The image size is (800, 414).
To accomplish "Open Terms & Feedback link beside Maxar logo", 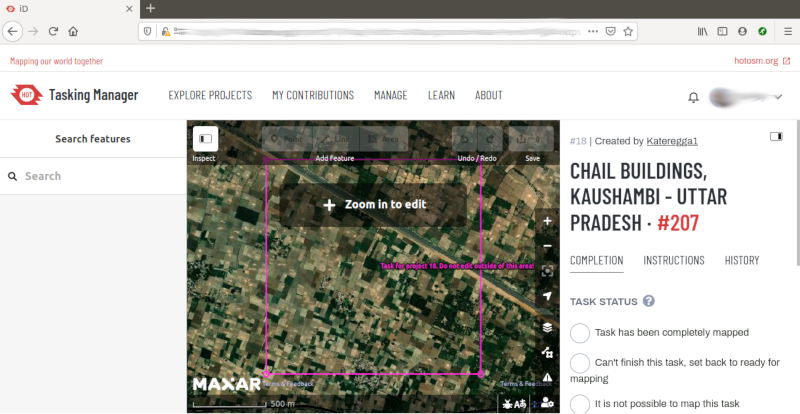I will click(x=288, y=384).
